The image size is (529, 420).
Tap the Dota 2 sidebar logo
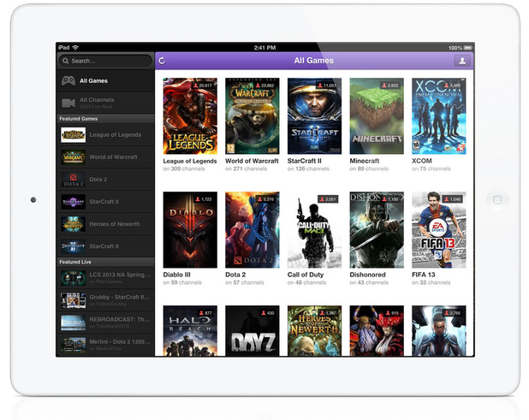tap(74, 180)
